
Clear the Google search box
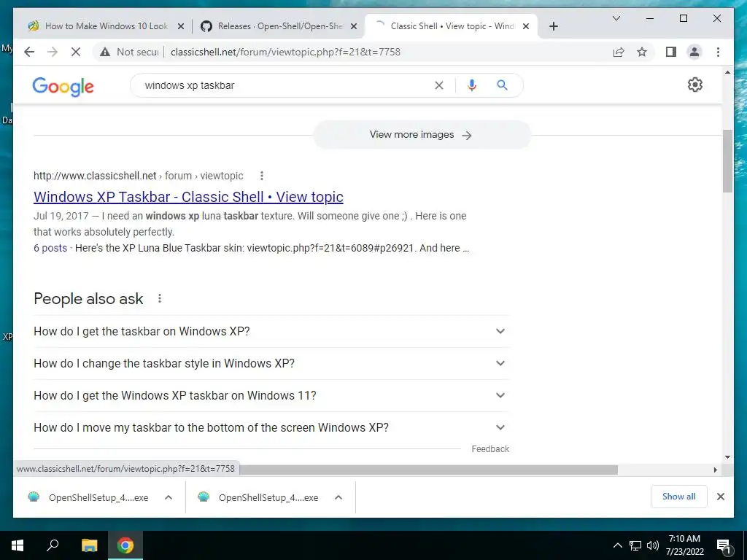(438, 85)
